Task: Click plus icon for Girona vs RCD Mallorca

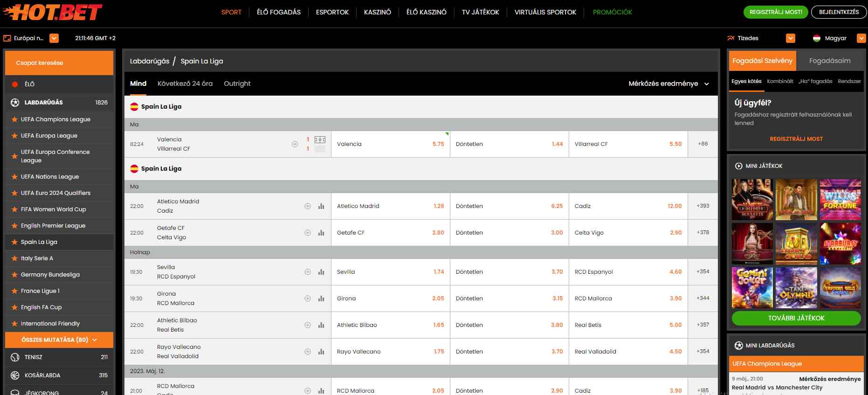Action: coord(308,298)
